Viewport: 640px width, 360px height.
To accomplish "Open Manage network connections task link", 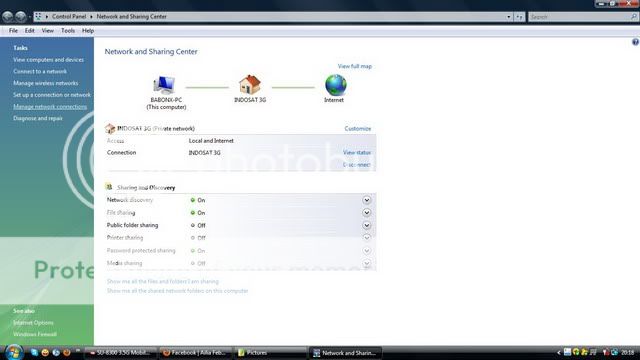I will coord(50,107).
